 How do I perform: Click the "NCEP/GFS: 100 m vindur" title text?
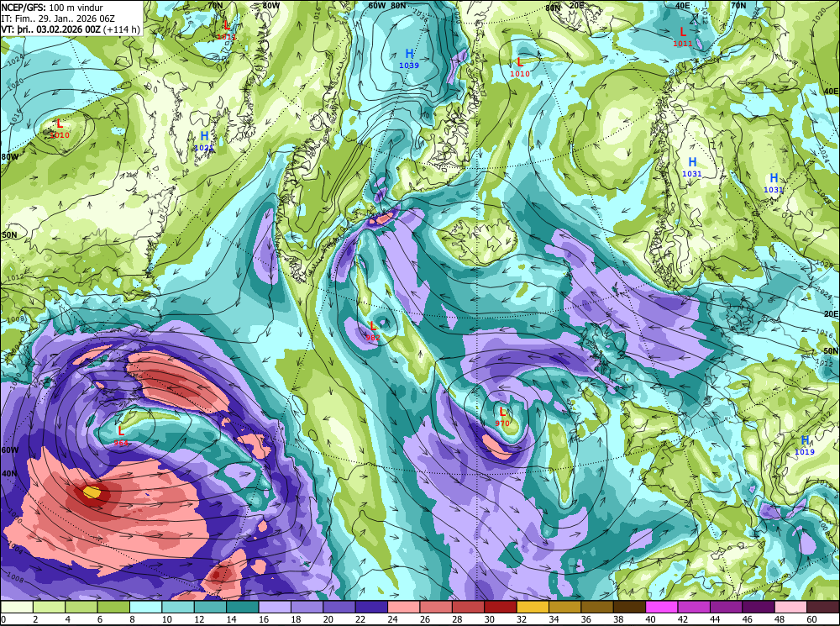52,8
